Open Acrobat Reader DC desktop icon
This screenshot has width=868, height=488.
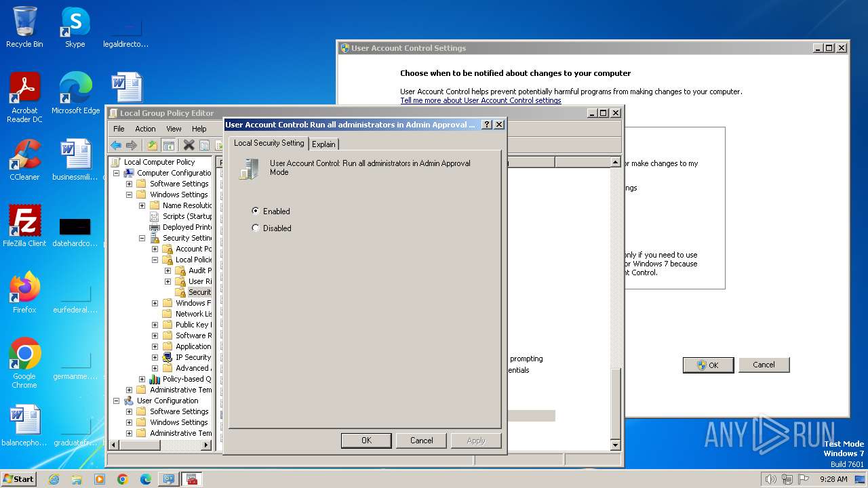pyautogui.click(x=24, y=98)
